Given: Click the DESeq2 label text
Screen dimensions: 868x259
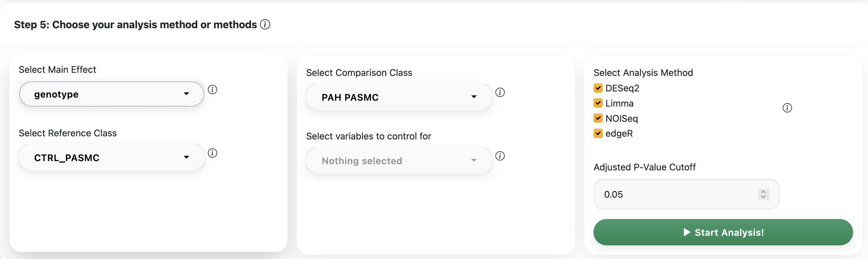Looking at the screenshot, I should (x=622, y=88).
